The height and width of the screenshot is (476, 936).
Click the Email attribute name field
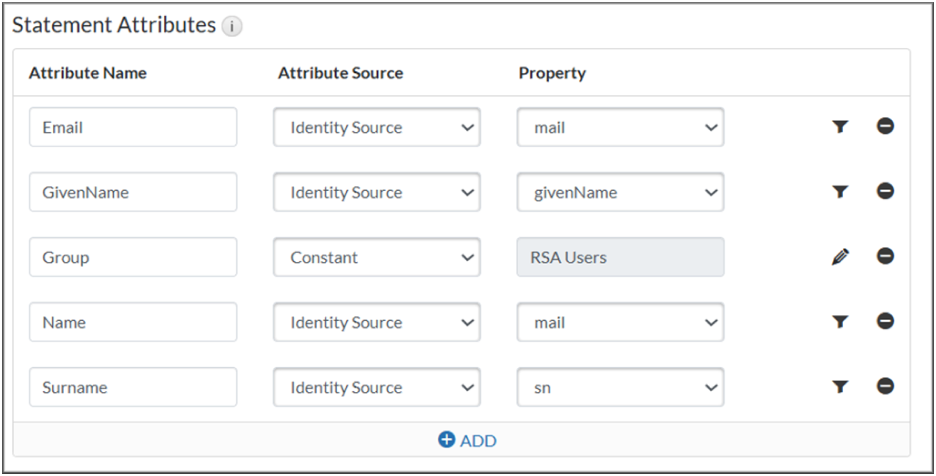tap(133, 128)
